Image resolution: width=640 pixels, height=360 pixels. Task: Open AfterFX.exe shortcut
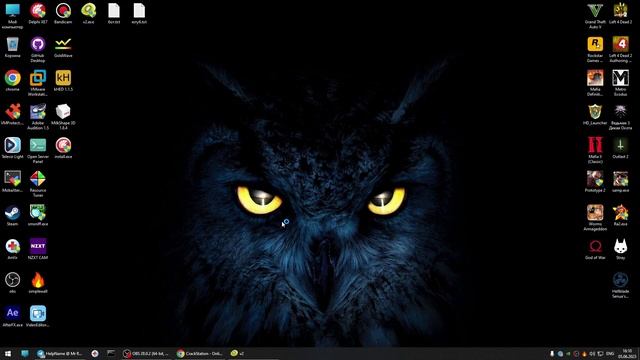tap(12, 316)
